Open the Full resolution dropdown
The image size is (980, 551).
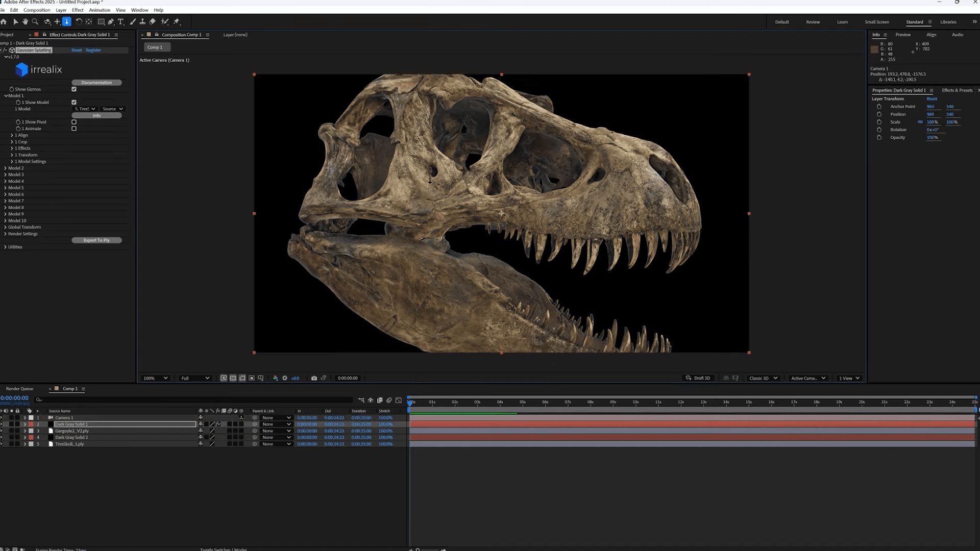[195, 378]
